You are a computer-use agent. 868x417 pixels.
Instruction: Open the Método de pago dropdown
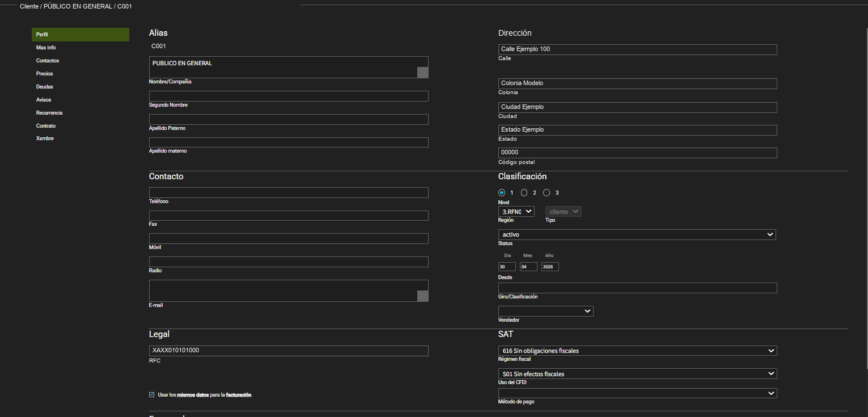(x=638, y=393)
